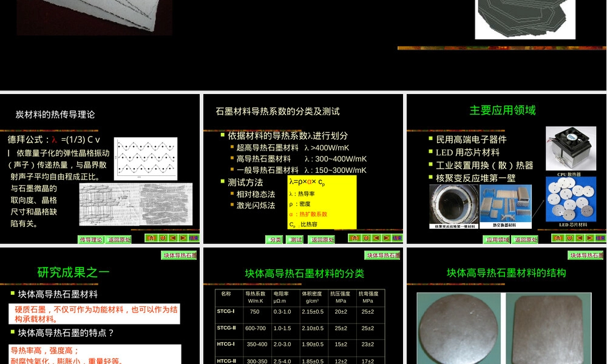This screenshot has width=607, height=364.
Task: Click 块体导热石墨 tag on the 块体高导热石墨材料的分类 slide
Action: tap(382, 255)
